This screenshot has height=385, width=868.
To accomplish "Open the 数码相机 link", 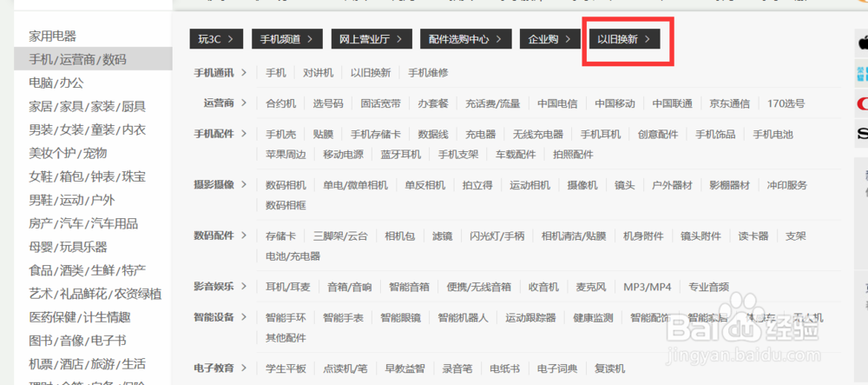I will tap(286, 185).
